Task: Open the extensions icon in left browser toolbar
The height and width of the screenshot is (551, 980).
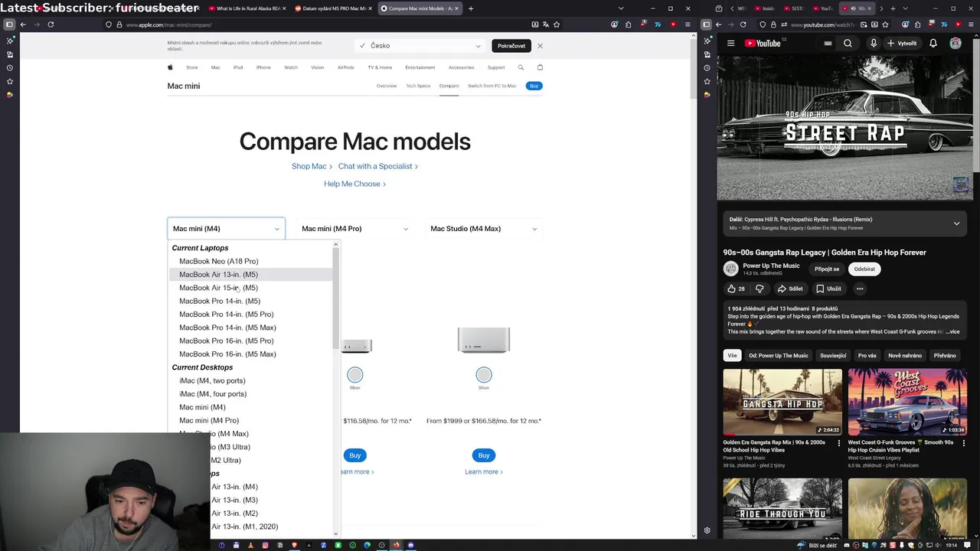Action: pos(629,24)
